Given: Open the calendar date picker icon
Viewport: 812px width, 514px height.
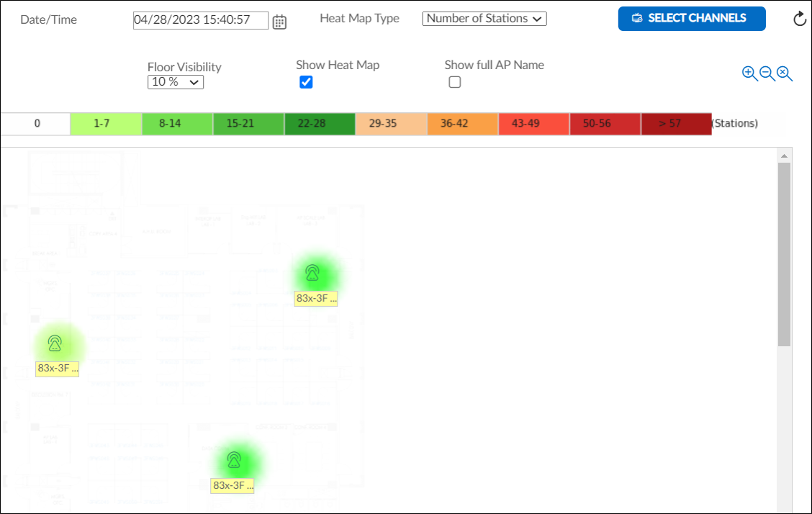Looking at the screenshot, I should click(x=279, y=21).
